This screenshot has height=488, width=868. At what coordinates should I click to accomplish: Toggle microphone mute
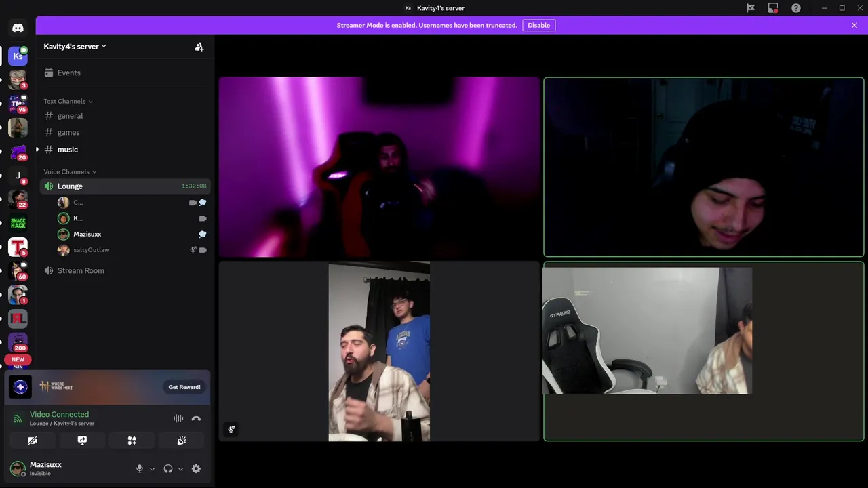(x=140, y=468)
